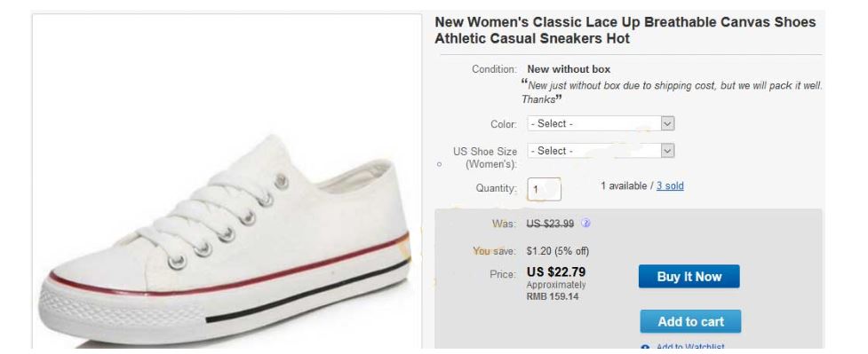This screenshot has height=354, width=868.
Task: Open the US Shoe Size dropdown
Action: coord(601,151)
